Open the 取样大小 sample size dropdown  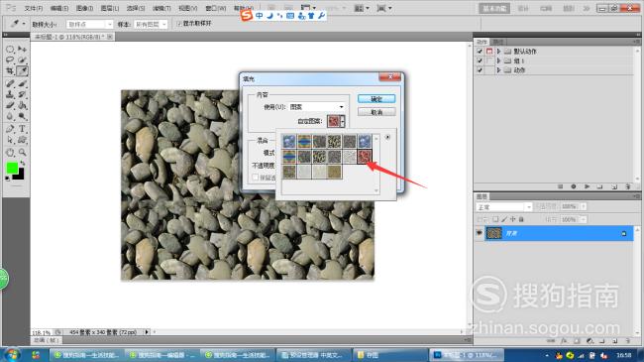[x=89, y=25]
